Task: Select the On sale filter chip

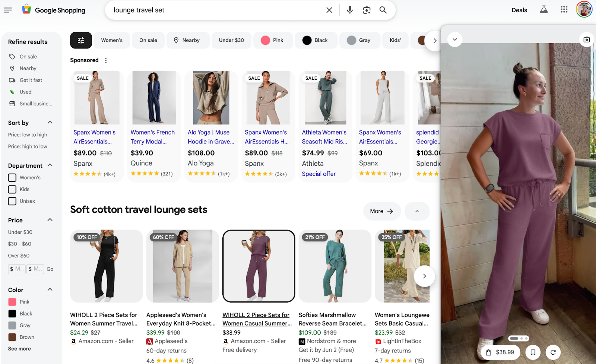Action: (x=148, y=40)
